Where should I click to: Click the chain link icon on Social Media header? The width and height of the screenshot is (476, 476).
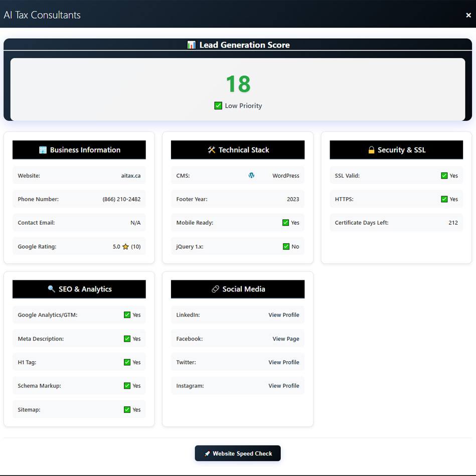pos(216,289)
